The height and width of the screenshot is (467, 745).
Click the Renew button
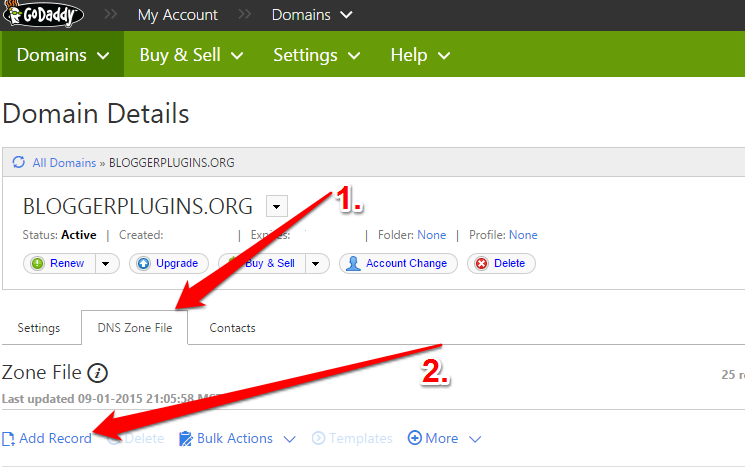pos(59,263)
